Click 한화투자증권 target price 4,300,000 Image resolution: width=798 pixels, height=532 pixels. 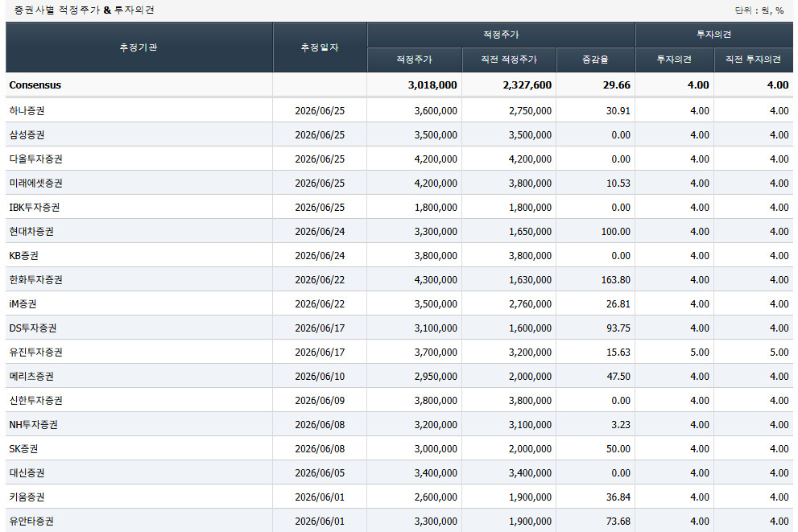[436, 280]
